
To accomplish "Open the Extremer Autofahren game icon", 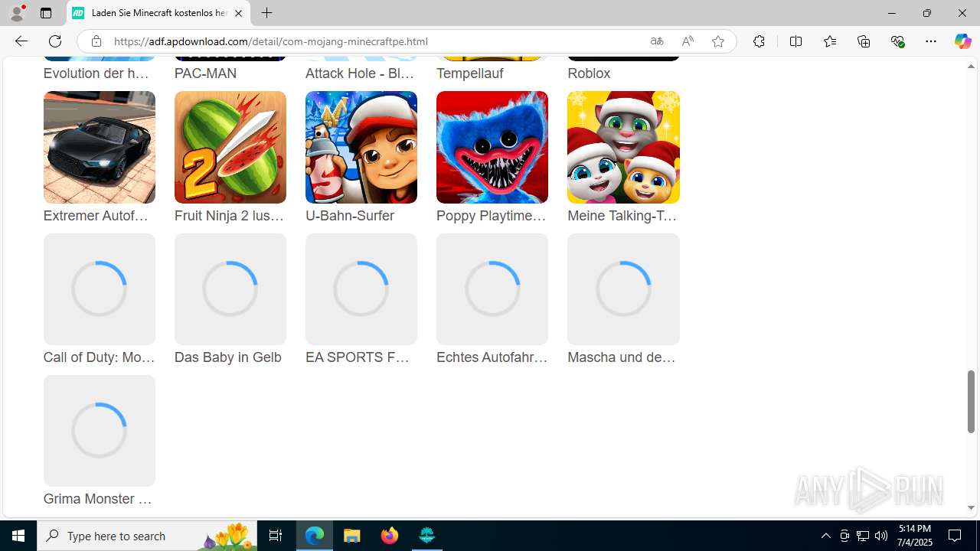I will (100, 147).
